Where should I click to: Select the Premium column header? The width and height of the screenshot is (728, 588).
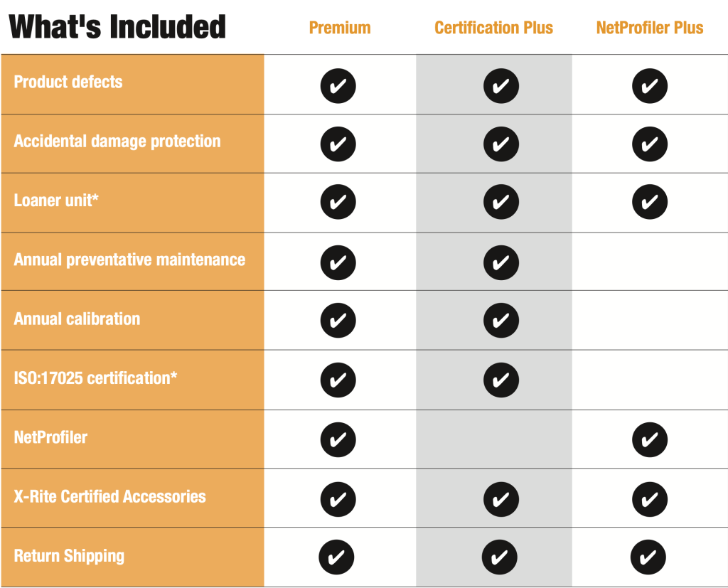[x=340, y=28]
